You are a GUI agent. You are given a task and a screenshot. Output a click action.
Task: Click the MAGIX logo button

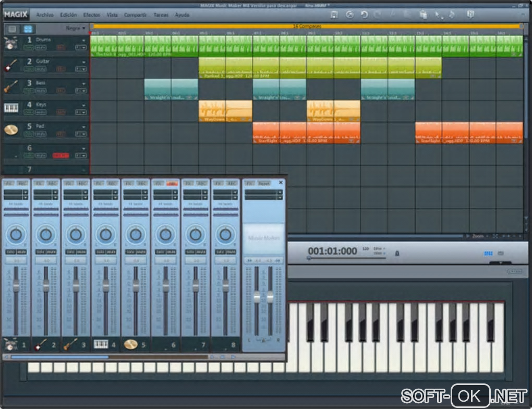[x=16, y=15]
